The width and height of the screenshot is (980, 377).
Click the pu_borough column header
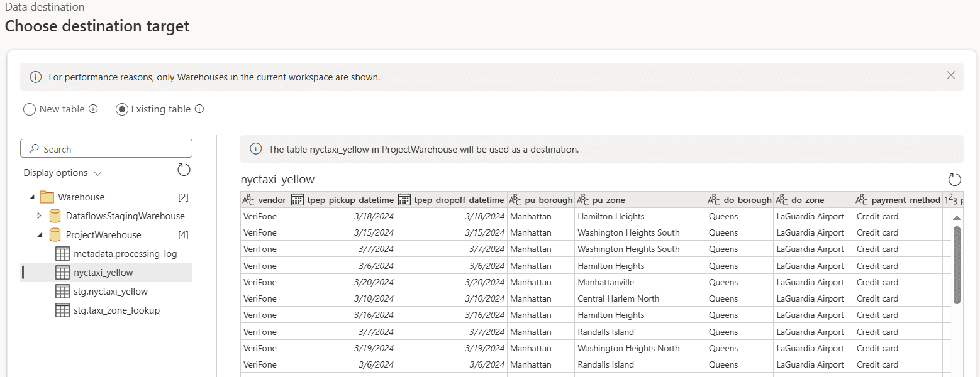(541, 200)
